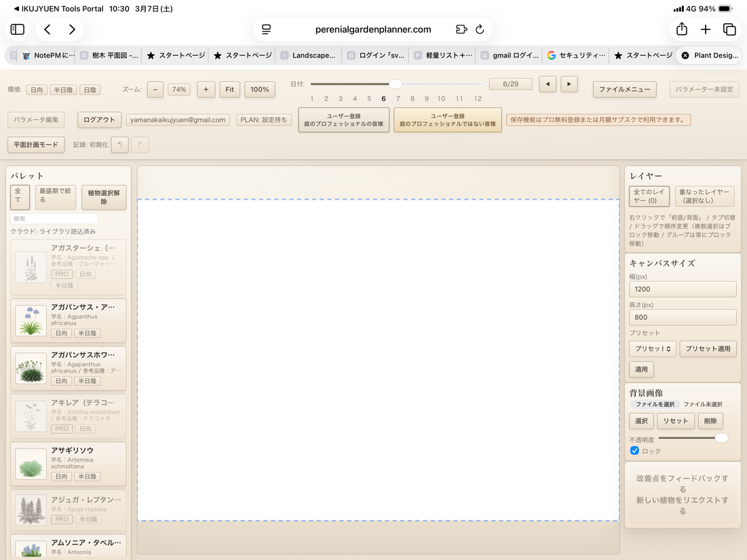The image size is (747, 560).
Task: Open the プリセット dropdown
Action: pos(652,348)
